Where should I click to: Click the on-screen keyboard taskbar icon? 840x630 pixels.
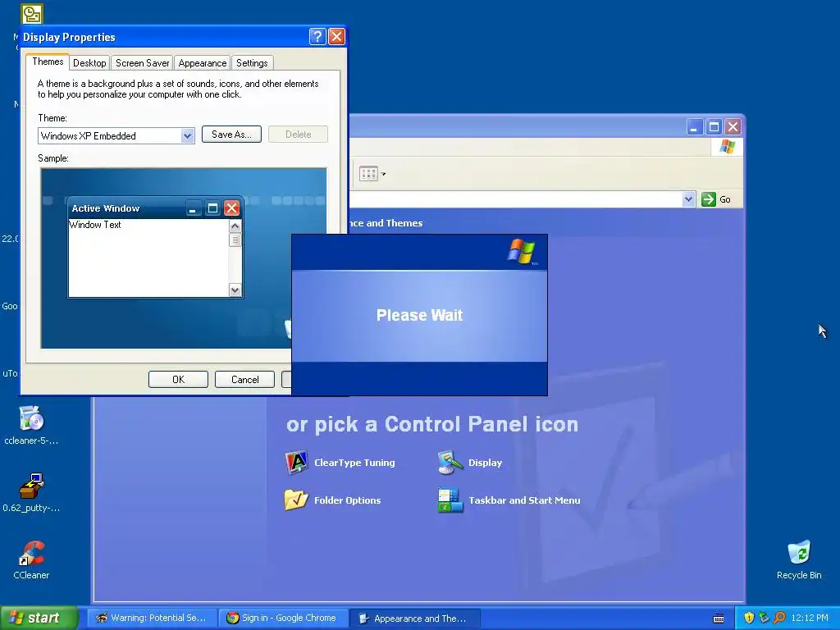[719, 619]
